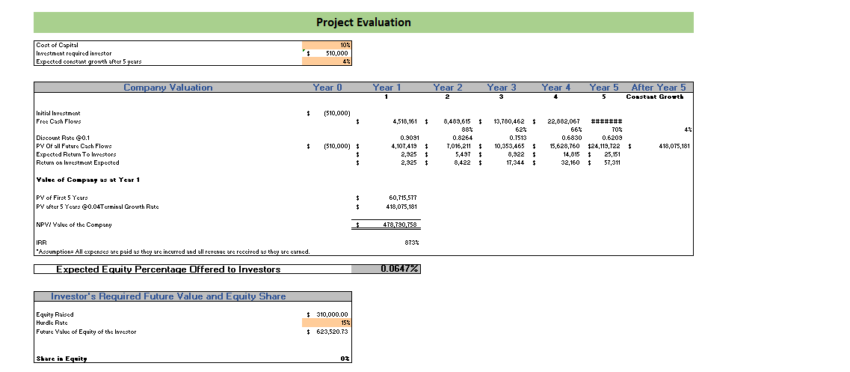This screenshot has width=850, height=372.
Task: Click the Year 3 return on investment 17,344
Action: tap(519, 162)
